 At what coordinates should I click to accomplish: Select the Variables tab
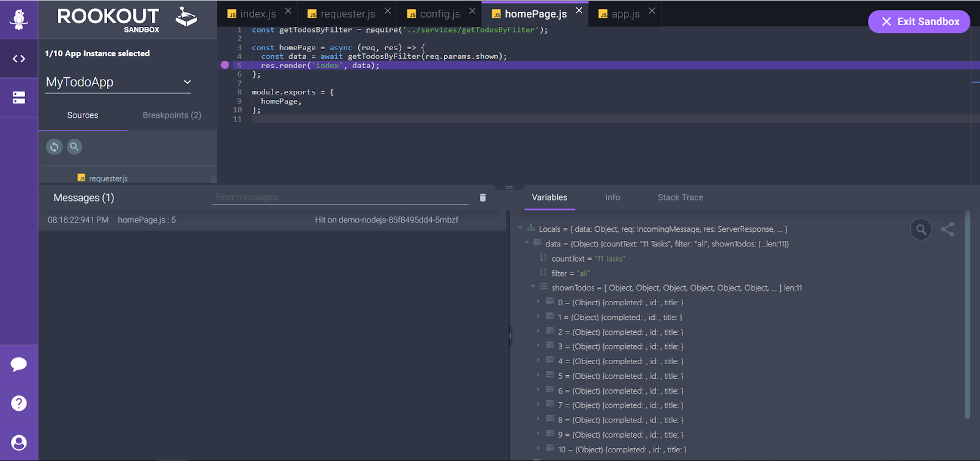pos(549,197)
